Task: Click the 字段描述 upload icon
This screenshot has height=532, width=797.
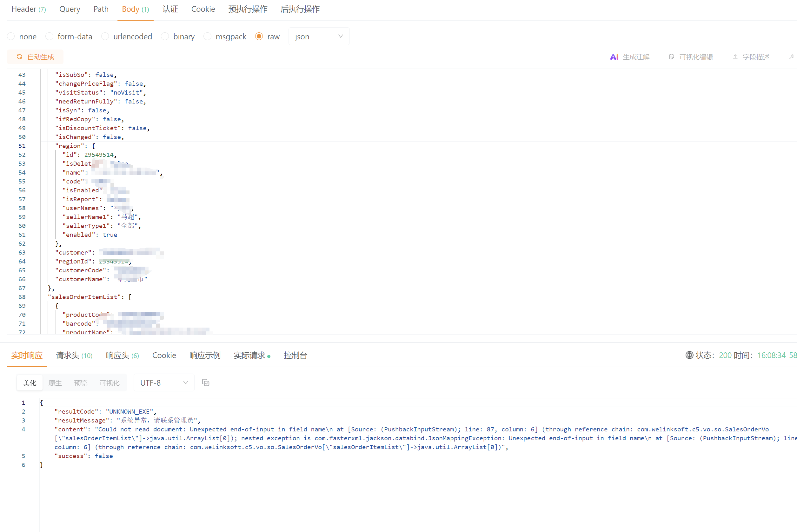Action: pos(735,57)
